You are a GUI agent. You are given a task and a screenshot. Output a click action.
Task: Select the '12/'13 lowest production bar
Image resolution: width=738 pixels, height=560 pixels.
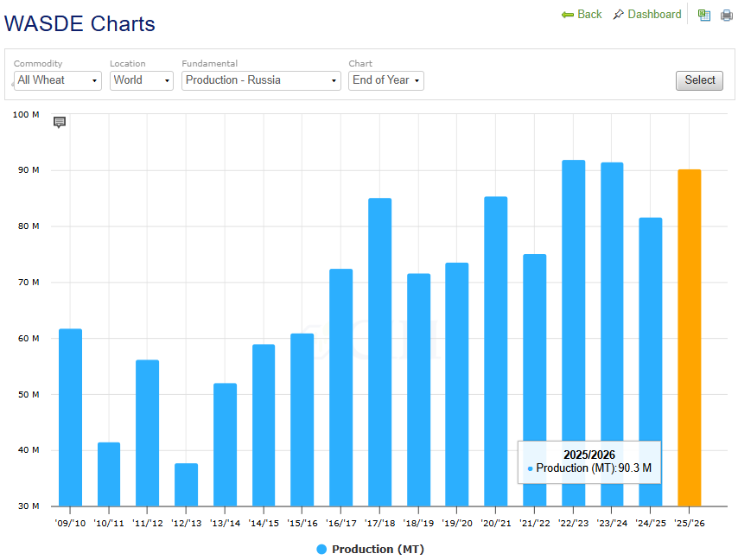(x=186, y=485)
